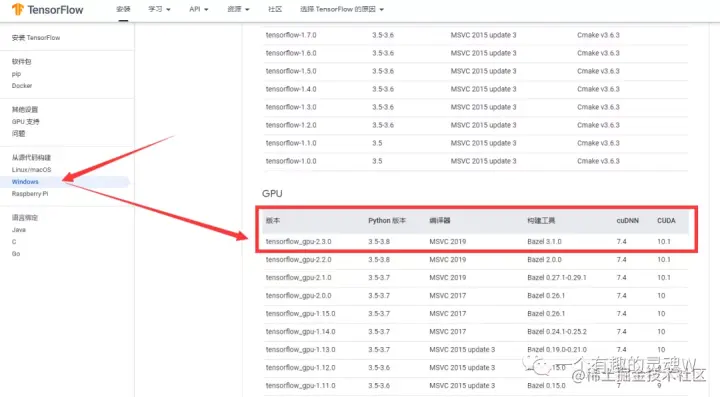Viewport: 720px width, 397px height.
Task: Select the tensorflow_gpu-2.0.0 cell
Action: [298, 296]
